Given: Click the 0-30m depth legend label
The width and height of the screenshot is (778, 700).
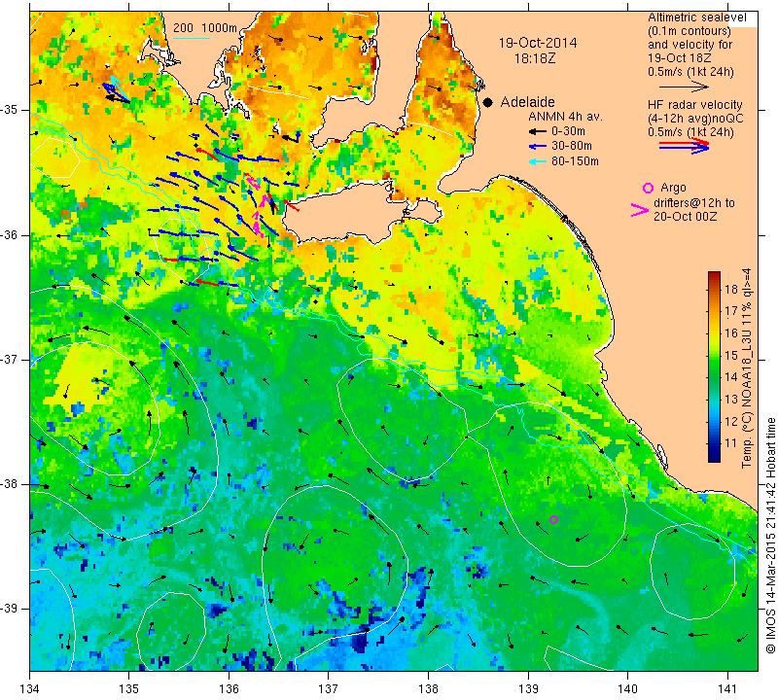Looking at the screenshot, I should click(568, 131).
